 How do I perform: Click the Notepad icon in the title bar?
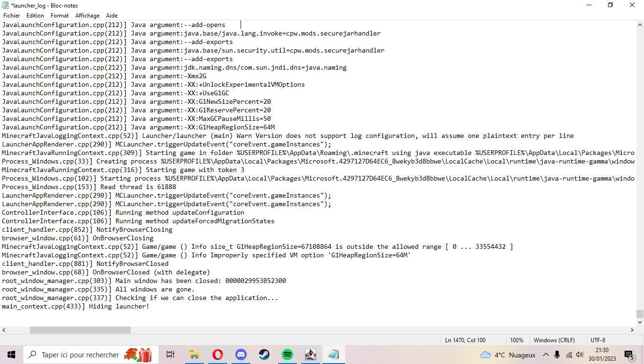tap(5, 5)
